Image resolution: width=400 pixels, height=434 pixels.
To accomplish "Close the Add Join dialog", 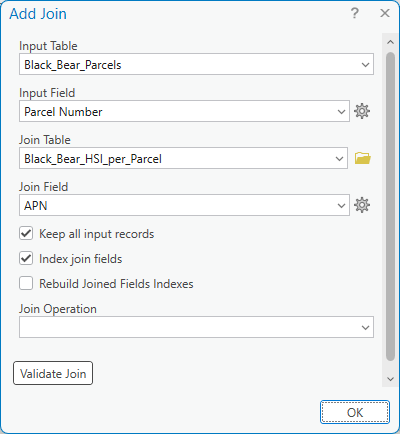I will (x=385, y=13).
